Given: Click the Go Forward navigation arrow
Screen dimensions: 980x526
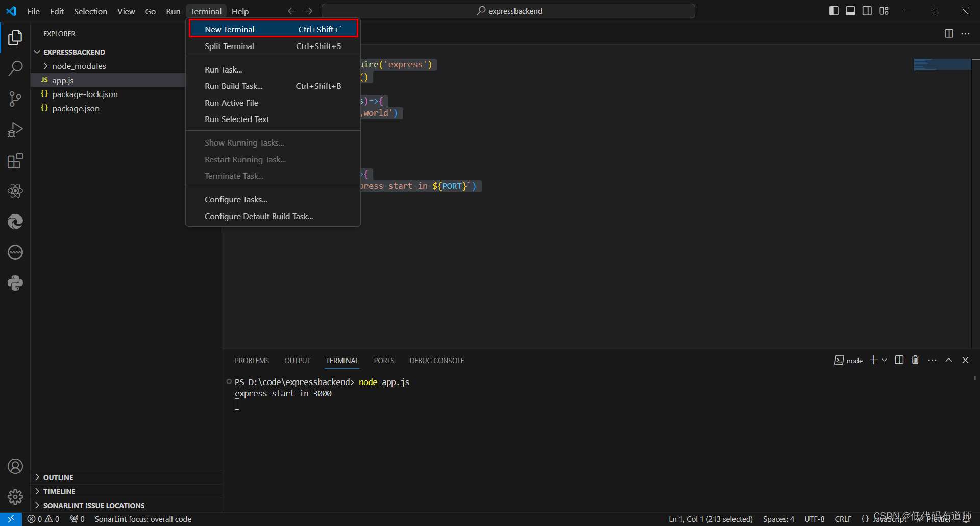Looking at the screenshot, I should click(309, 11).
